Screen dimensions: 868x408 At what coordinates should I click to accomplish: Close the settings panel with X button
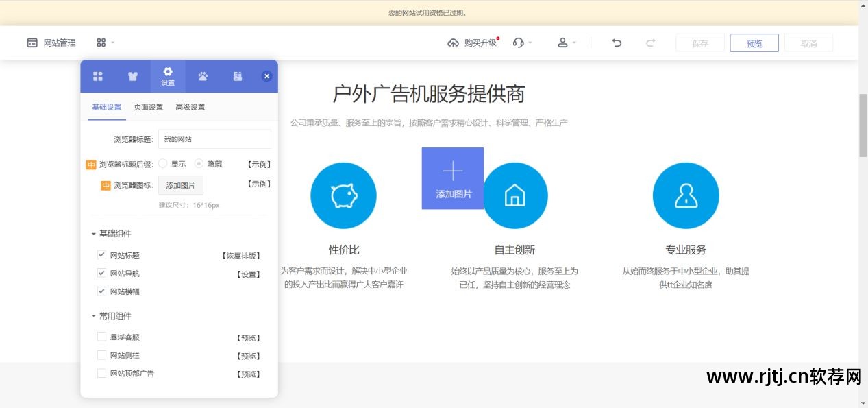point(267,76)
